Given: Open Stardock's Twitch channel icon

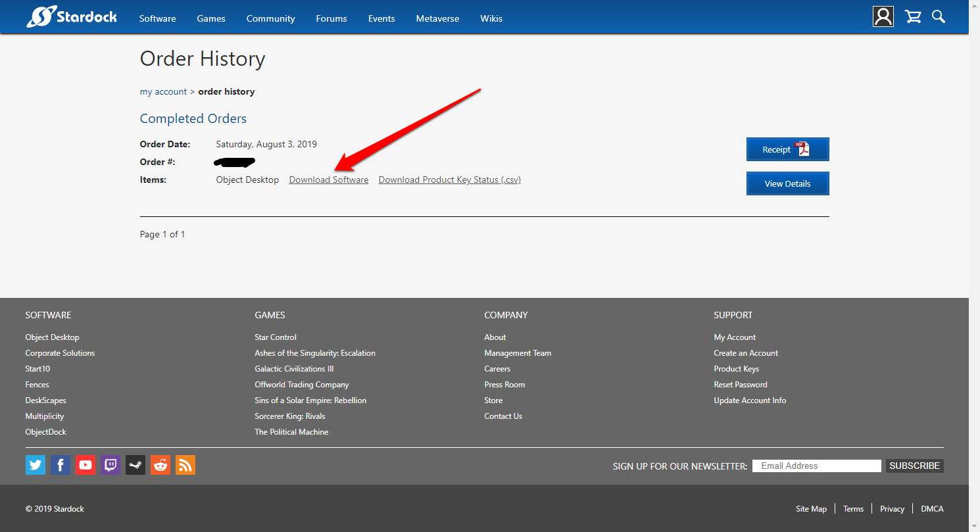Looking at the screenshot, I should [x=110, y=465].
